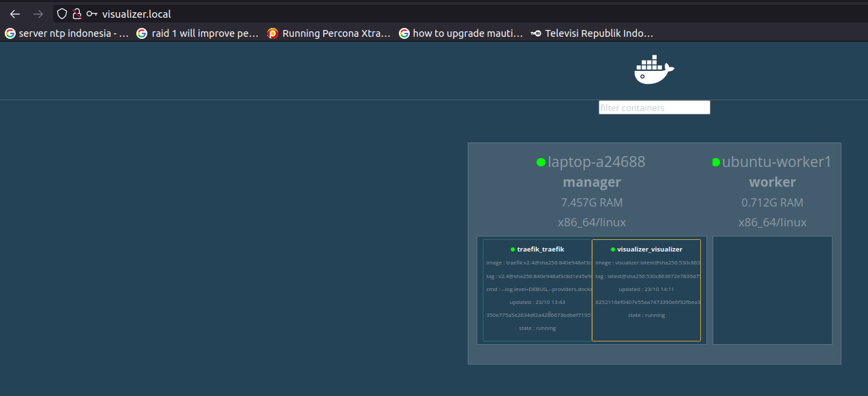
Task: Open the 'Running Percona Xtra' bookmark
Action: coord(329,33)
